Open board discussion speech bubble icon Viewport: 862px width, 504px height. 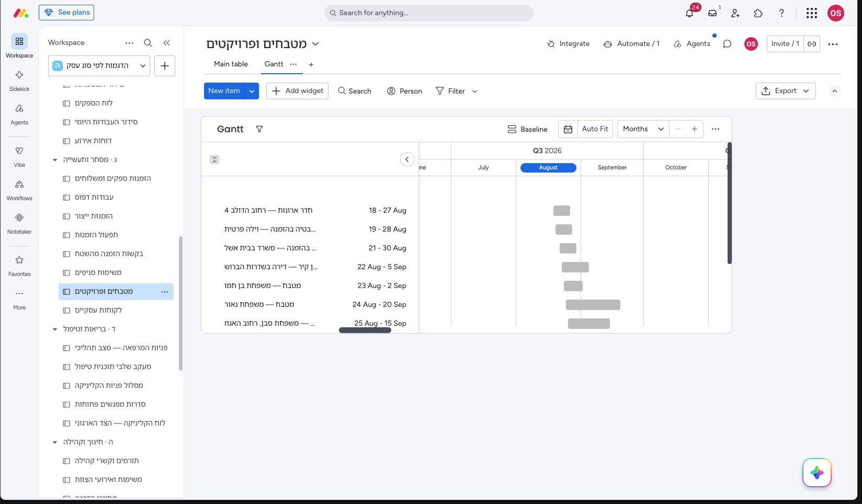727,44
